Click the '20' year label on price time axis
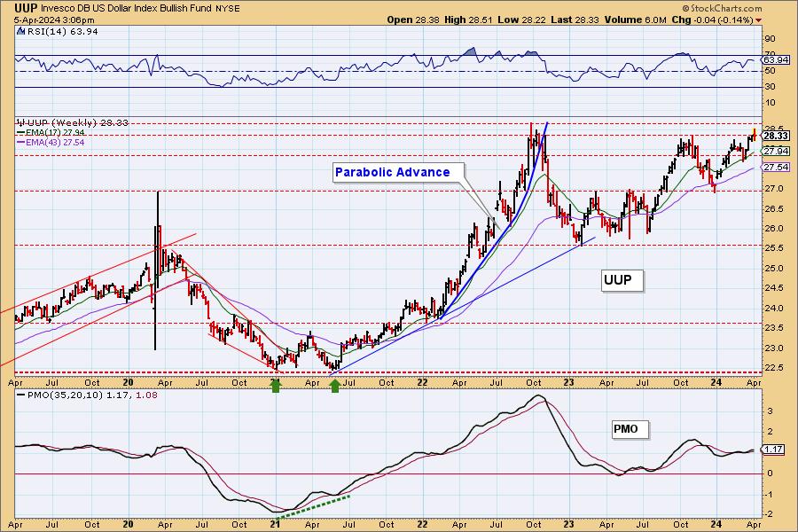 (x=129, y=383)
